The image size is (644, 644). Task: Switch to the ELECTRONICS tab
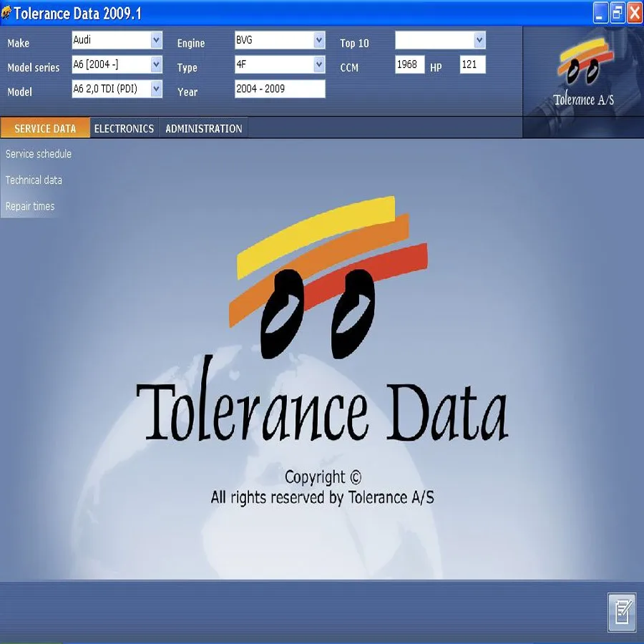(124, 128)
